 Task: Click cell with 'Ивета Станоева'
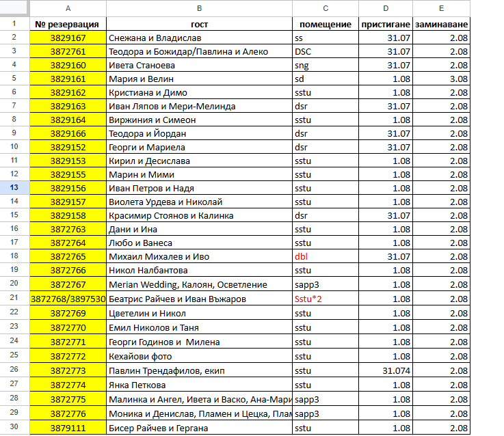tap(199, 65)
